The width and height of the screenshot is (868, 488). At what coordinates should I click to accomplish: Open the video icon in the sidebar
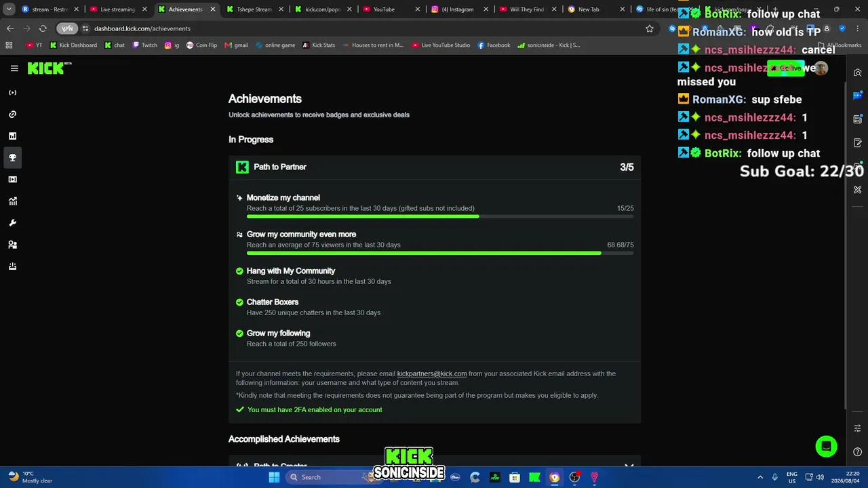[x=12, y=180]
